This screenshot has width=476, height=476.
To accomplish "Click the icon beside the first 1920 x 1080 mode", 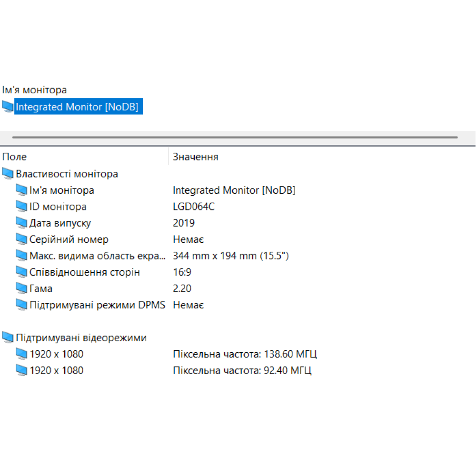I will tap(22, 354).
